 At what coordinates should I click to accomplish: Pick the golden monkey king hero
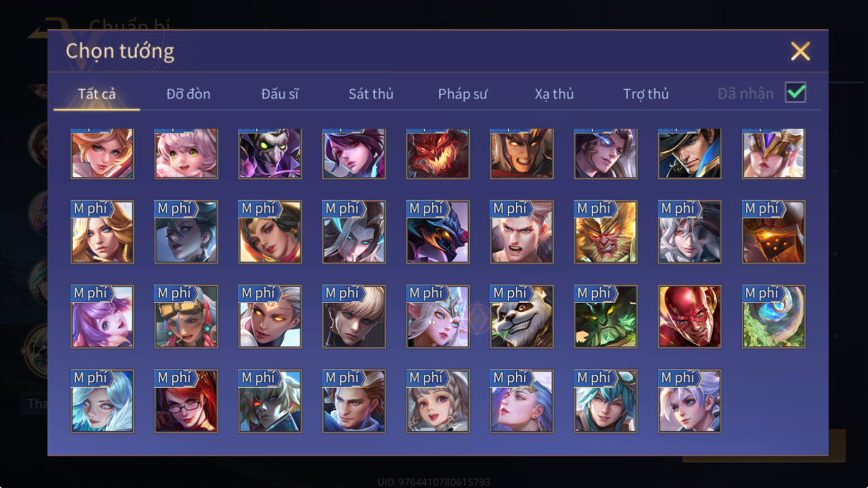(x=606, y=232)
